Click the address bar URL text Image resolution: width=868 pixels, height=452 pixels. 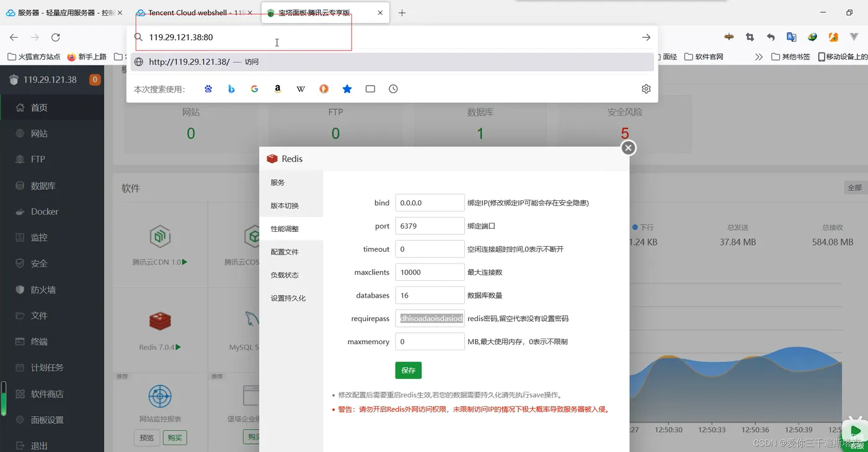(181, 37)
